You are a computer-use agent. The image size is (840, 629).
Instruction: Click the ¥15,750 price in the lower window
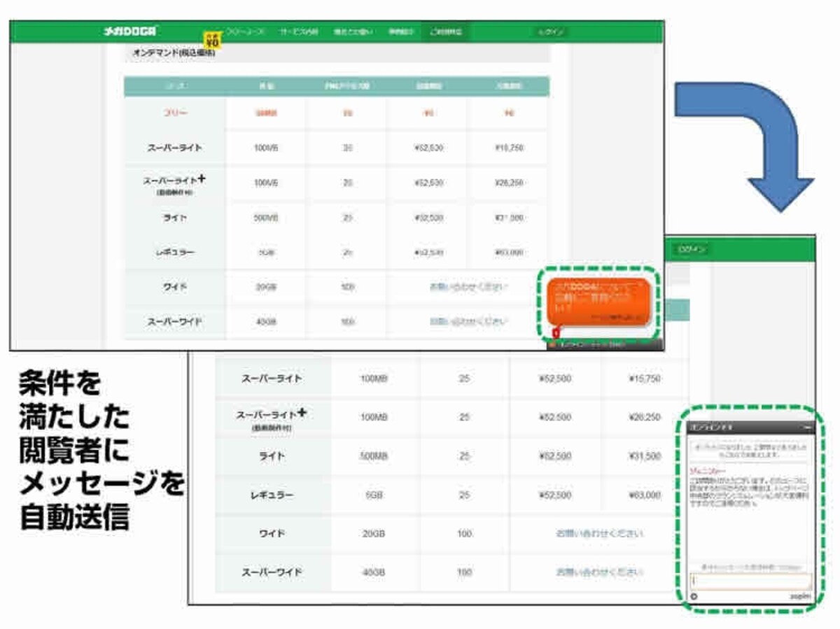coord(644,379)
